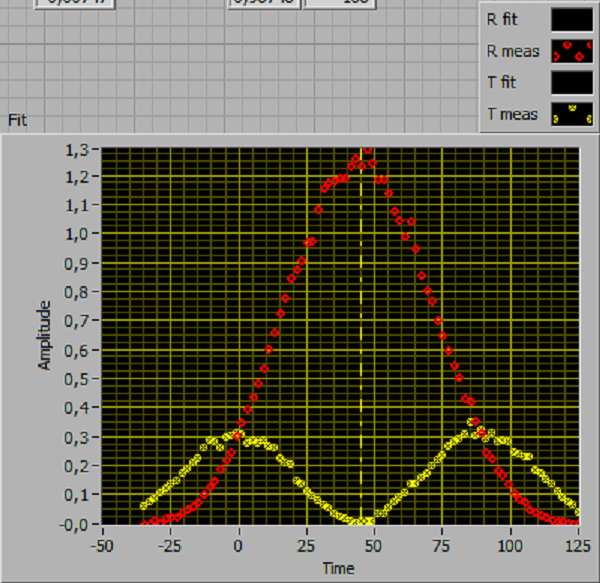Click the y-axis tick label 0,1
Screen dimensions: 600x583
click(x=77, y=495)
